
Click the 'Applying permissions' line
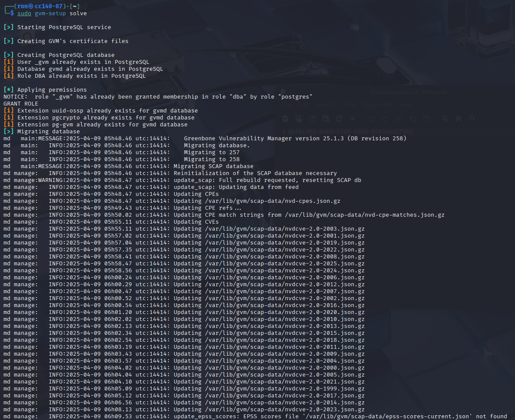[45, 90]
